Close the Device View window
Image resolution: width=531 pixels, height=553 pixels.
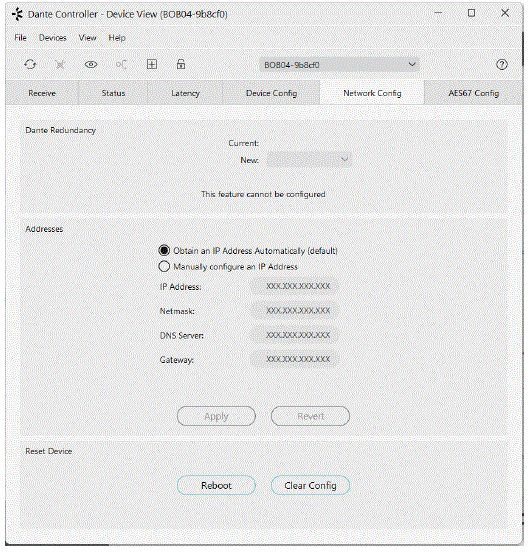[505, 13]
